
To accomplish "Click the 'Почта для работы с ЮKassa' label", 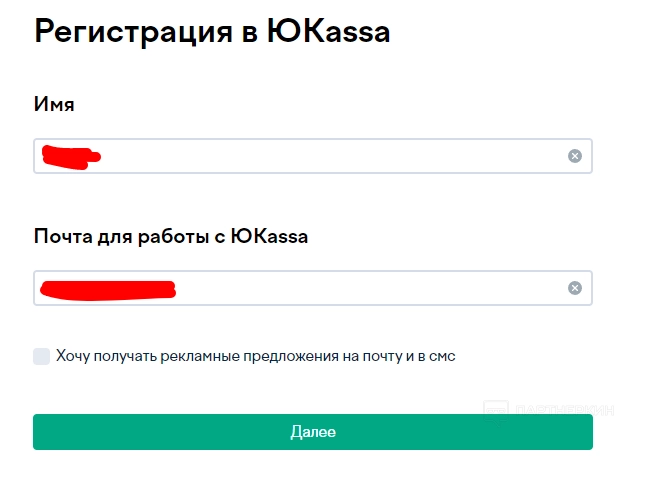I will pos(171,237).
